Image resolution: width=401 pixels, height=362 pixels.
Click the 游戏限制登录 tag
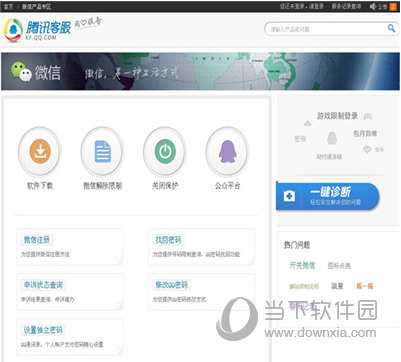point(337,116)
